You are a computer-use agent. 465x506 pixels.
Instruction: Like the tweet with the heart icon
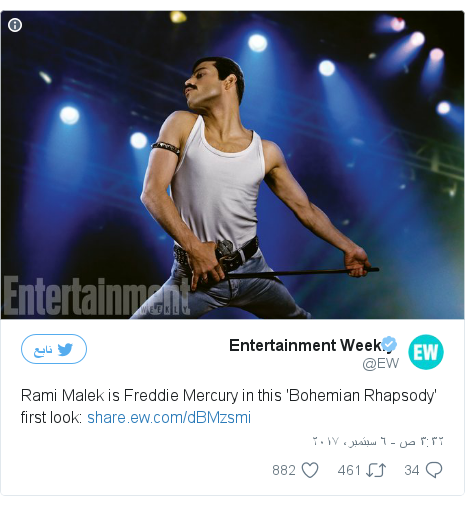(310, 470)
